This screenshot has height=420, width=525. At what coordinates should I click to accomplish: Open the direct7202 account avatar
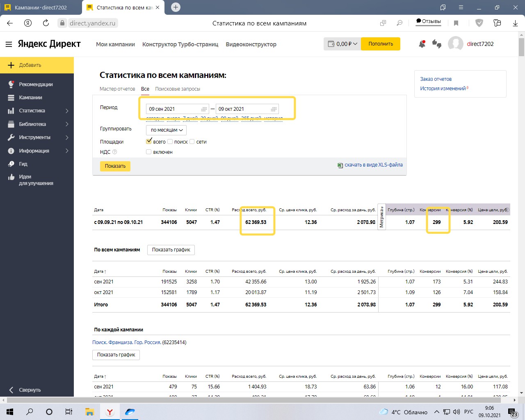point(455,44)
